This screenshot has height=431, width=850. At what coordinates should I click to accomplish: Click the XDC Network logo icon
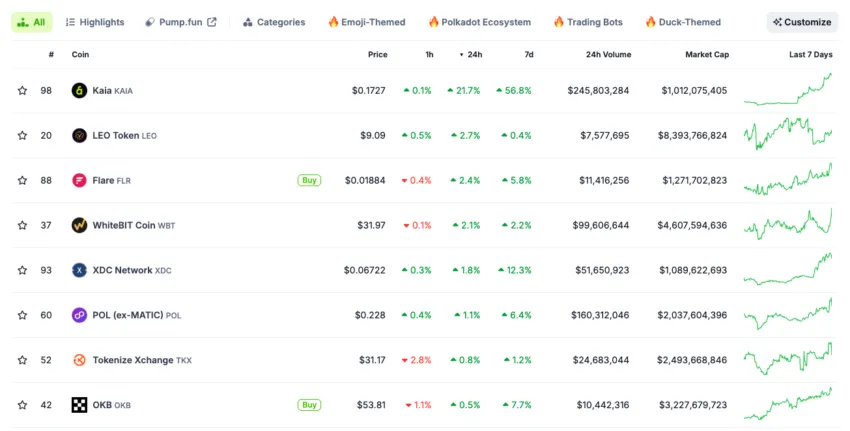tap(79, 270)
